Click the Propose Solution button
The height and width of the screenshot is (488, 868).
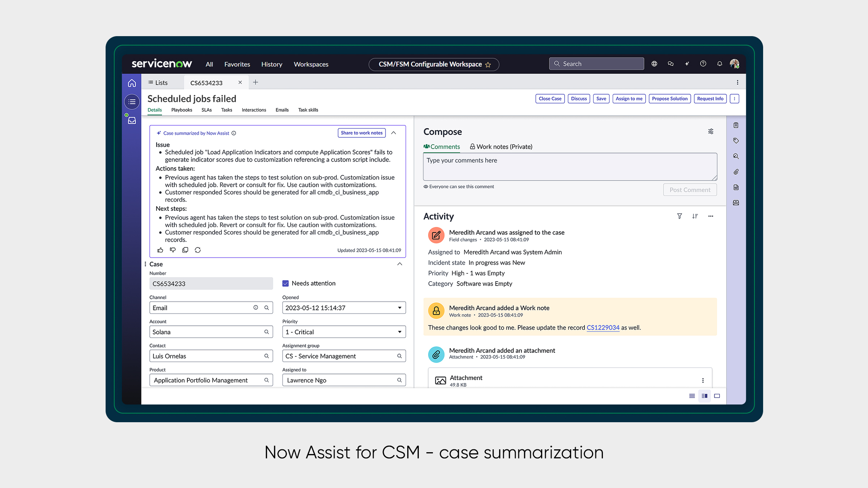[669, 98]
